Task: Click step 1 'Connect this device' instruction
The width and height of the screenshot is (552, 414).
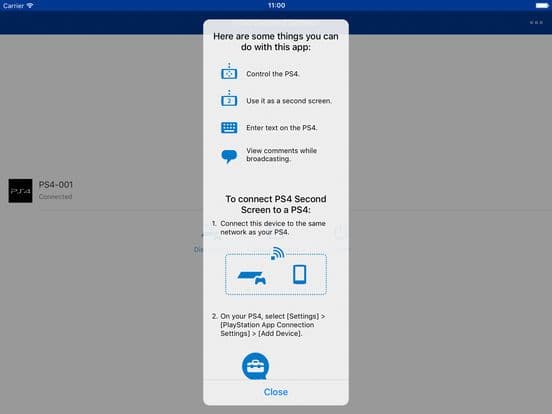Action: [x=269, y=228]
